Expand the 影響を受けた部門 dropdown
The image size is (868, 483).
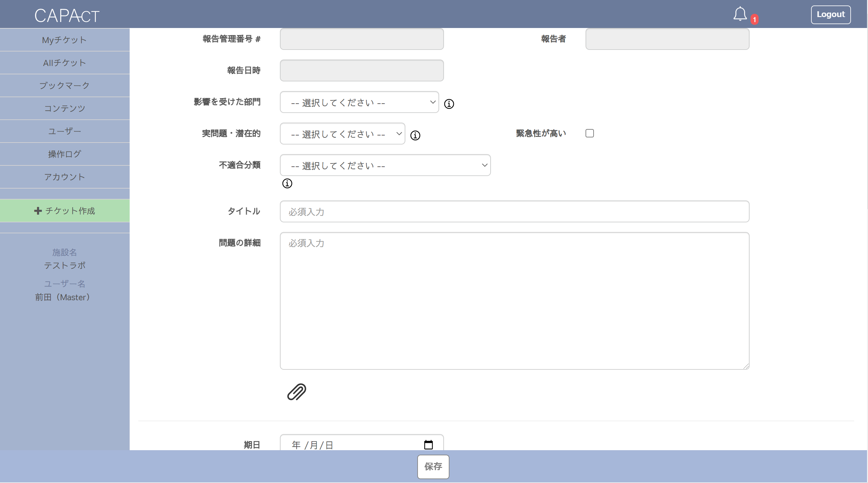point(359,102)
